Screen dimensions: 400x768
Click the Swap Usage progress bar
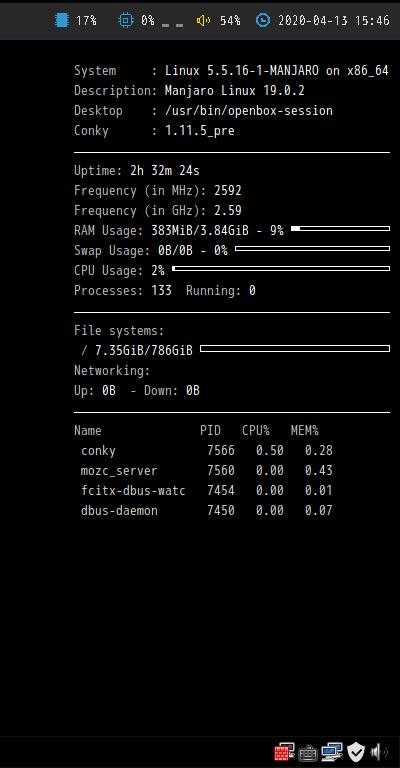tap(312, 248)
